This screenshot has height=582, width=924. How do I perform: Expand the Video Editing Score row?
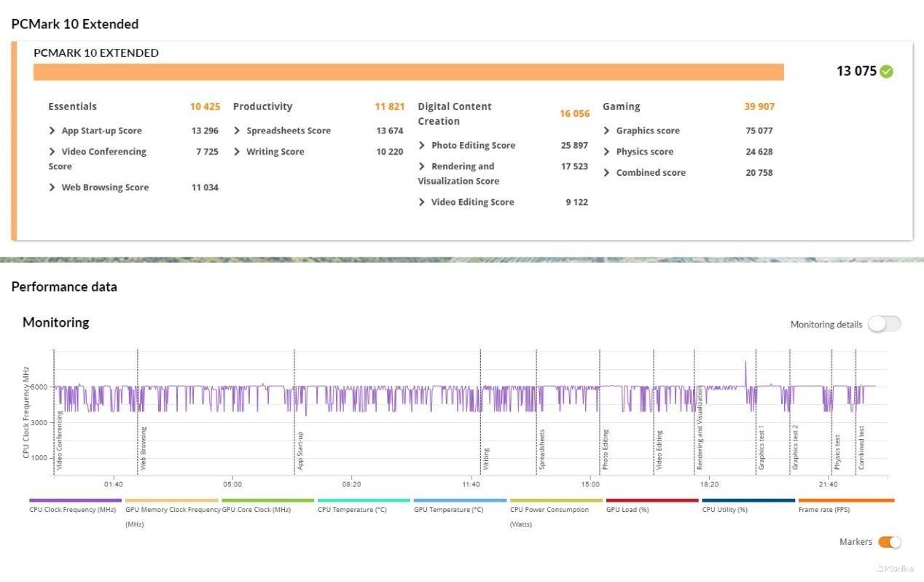pos(422,202)
